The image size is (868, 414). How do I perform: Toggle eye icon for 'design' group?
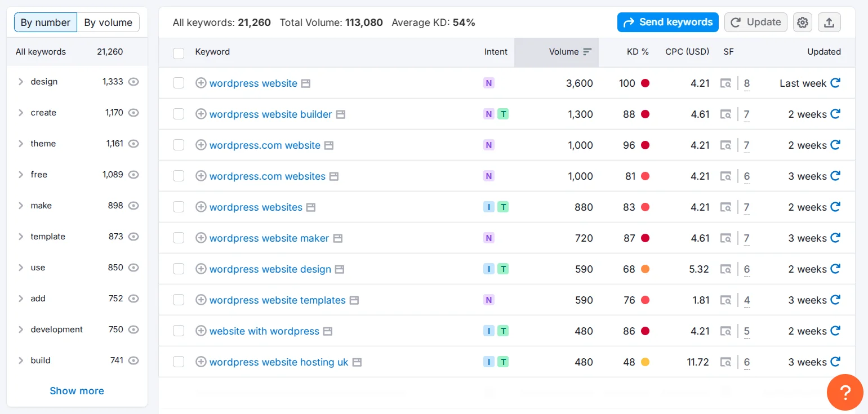pyautogui.click(x=133, y=82)
